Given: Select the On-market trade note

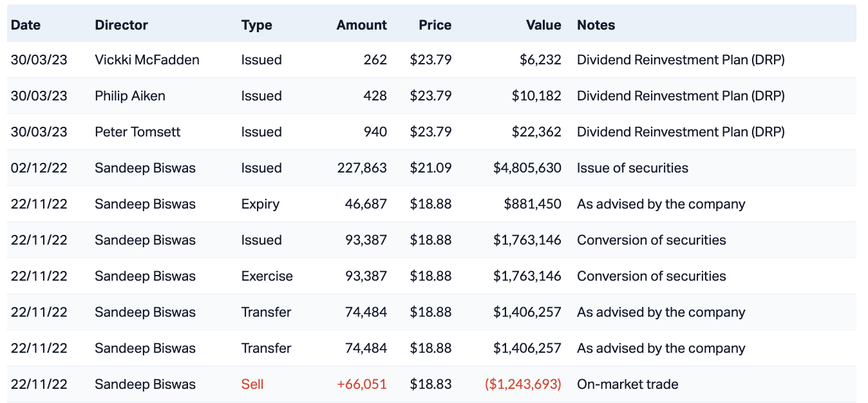Looking at the screenshot, I should [627, 384].
